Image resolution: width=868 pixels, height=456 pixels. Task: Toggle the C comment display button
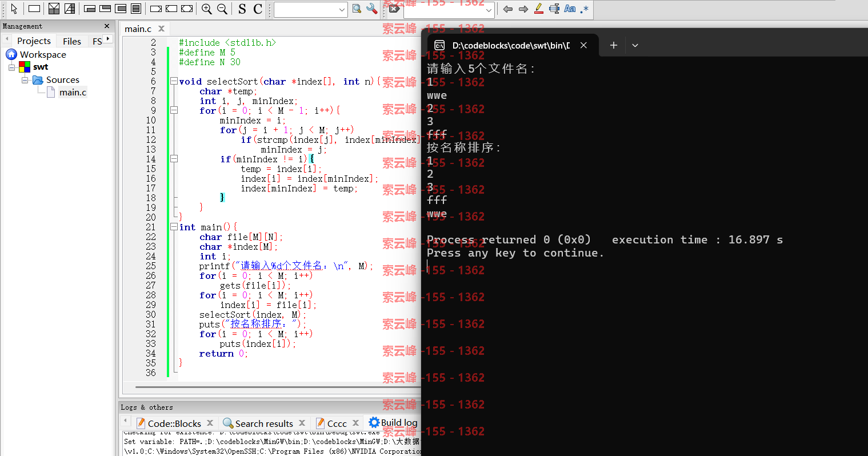(258, 9)
